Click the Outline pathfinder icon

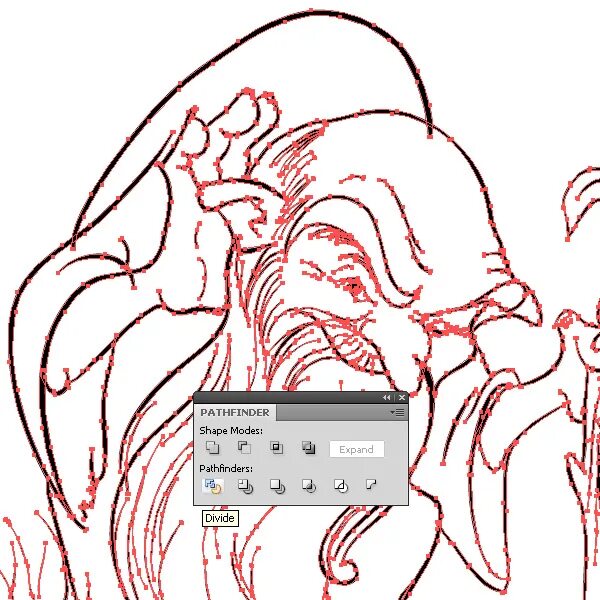tap(341, 486)
